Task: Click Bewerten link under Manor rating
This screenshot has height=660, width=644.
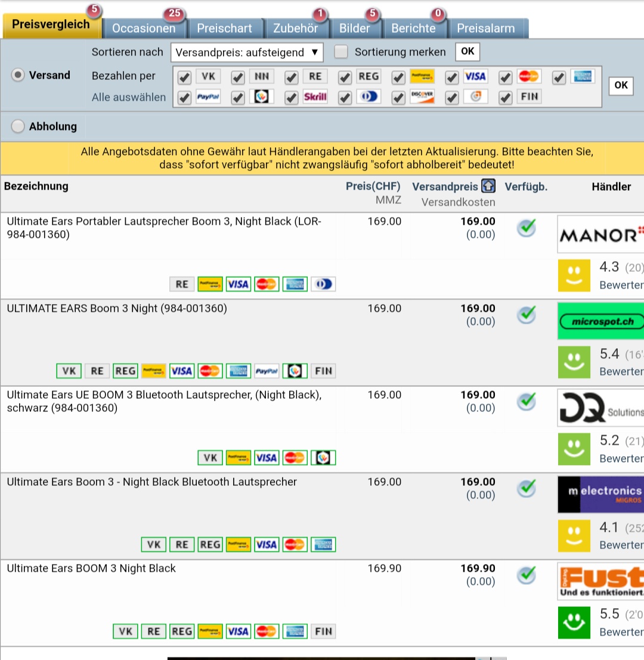Action: 621,285
